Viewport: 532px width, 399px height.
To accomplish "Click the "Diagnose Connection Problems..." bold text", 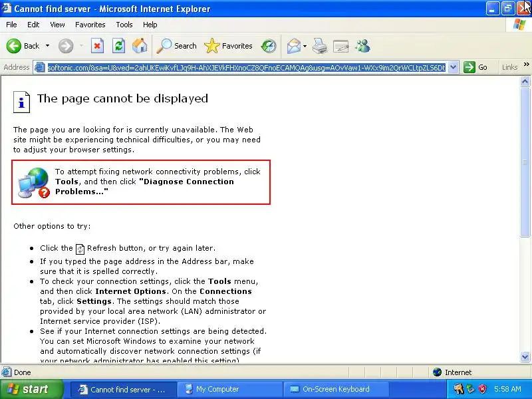I will coord(144,187).
